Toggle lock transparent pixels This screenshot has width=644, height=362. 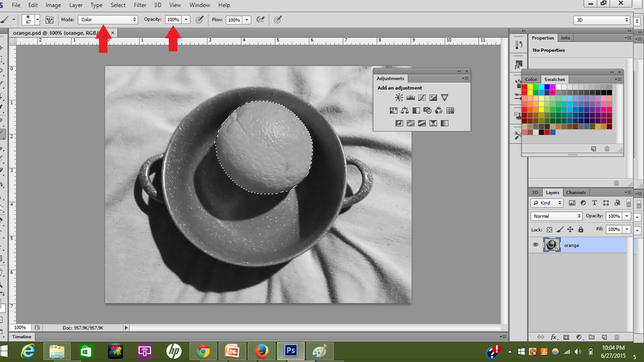pyautogui.click(x=549, y=229)
